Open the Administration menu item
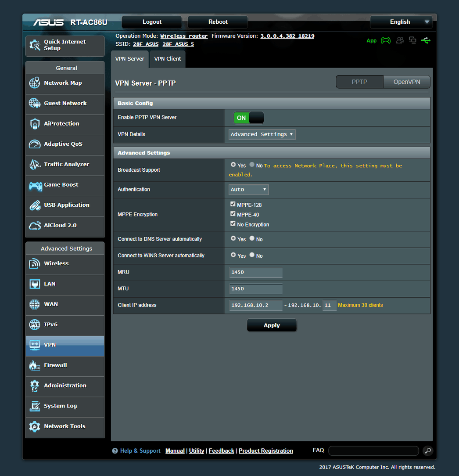Image resolution: width=459 pixels, height=476 pixels. click(x=65, y=386)
